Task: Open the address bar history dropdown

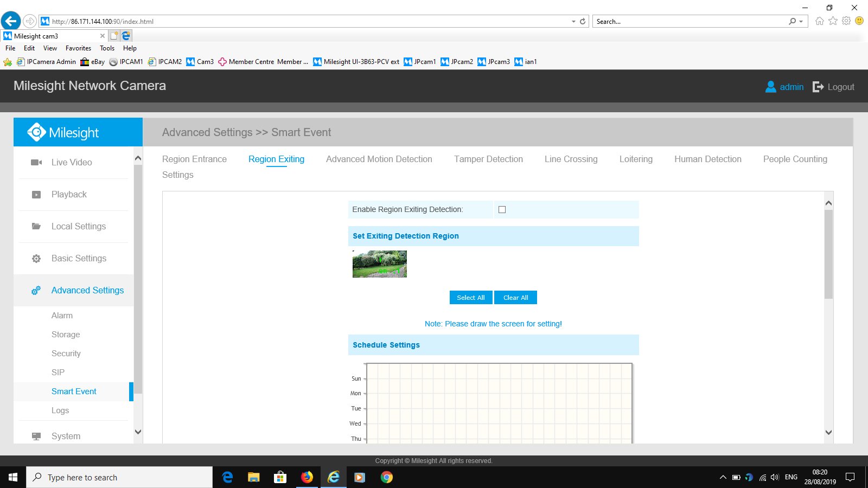Action: pyautogui.click(x=573, y=22)
